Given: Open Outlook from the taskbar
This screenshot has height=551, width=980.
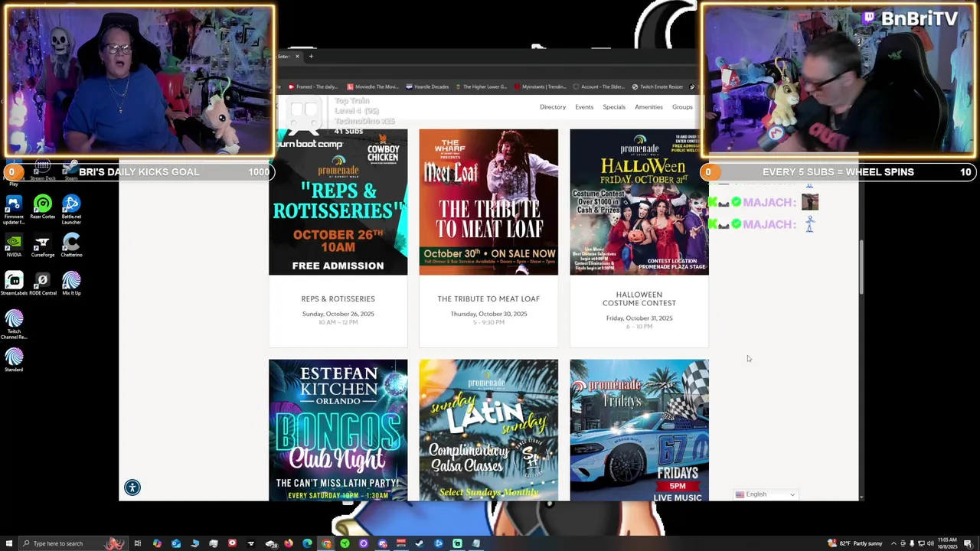Looking at the screenshot, I should click(176, 543).
